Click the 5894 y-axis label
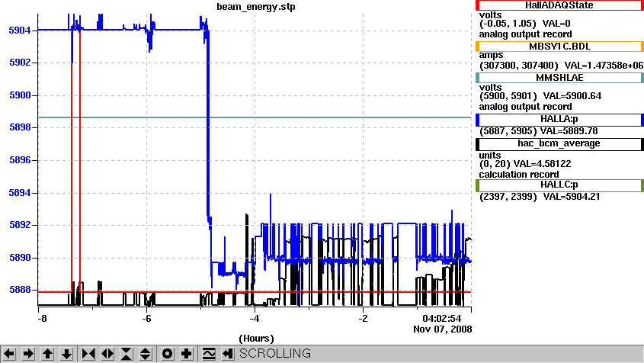The height and width of the screenshot is (363, 644). [20, 193]
